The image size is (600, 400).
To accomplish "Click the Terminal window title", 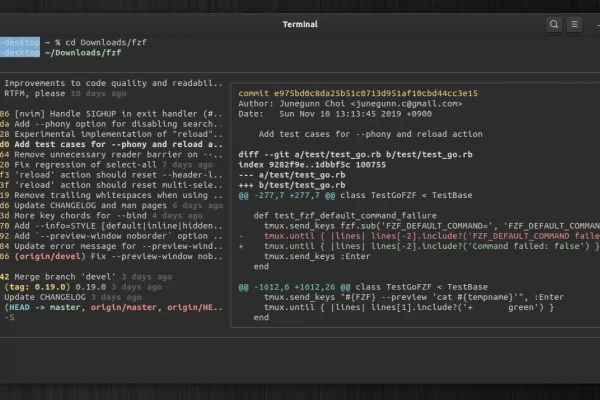I will 300,24.
